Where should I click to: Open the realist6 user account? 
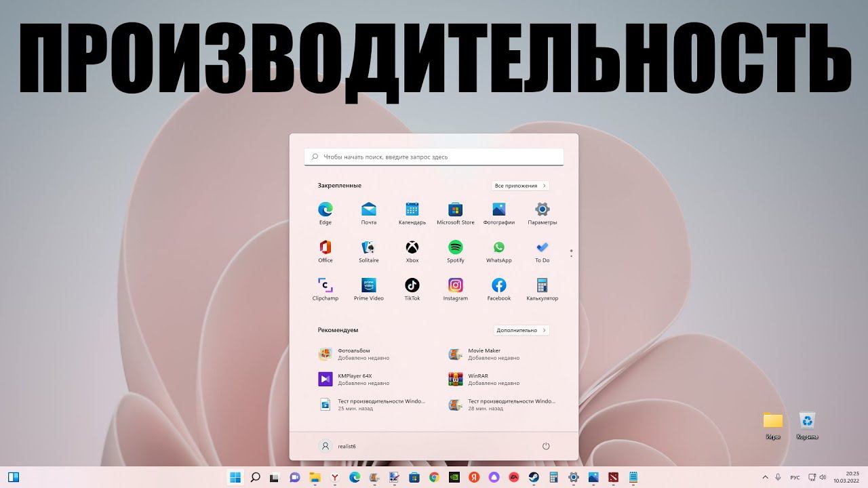[x=338, y=446]
